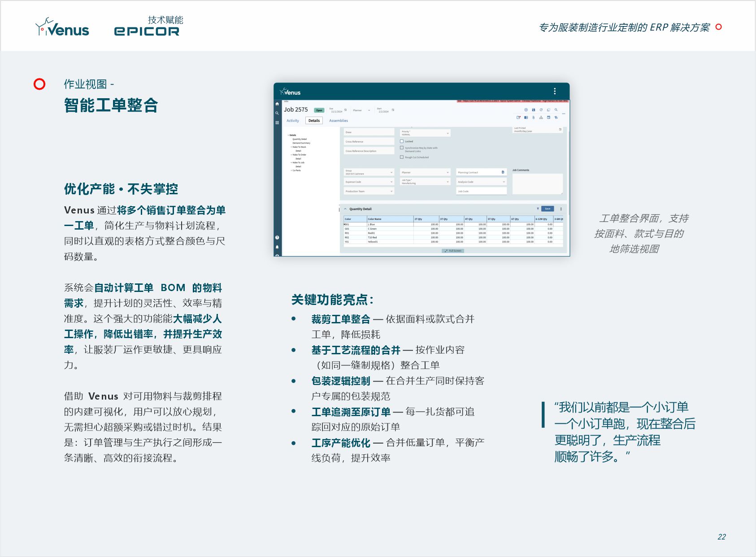Open the Group dropdown
Screen dimensions: 756x557
click(369, 172)
